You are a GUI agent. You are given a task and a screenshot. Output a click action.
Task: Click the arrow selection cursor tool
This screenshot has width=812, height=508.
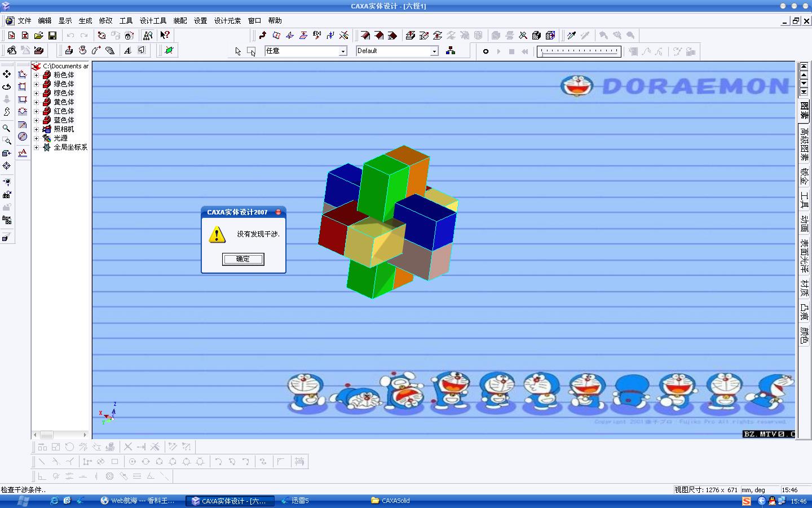[x=238, y=51]
